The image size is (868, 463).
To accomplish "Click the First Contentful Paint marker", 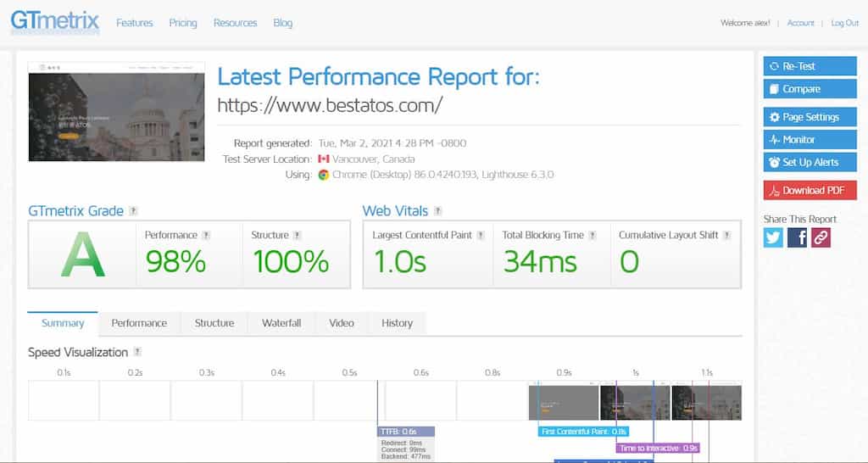I will coord(583,432).
